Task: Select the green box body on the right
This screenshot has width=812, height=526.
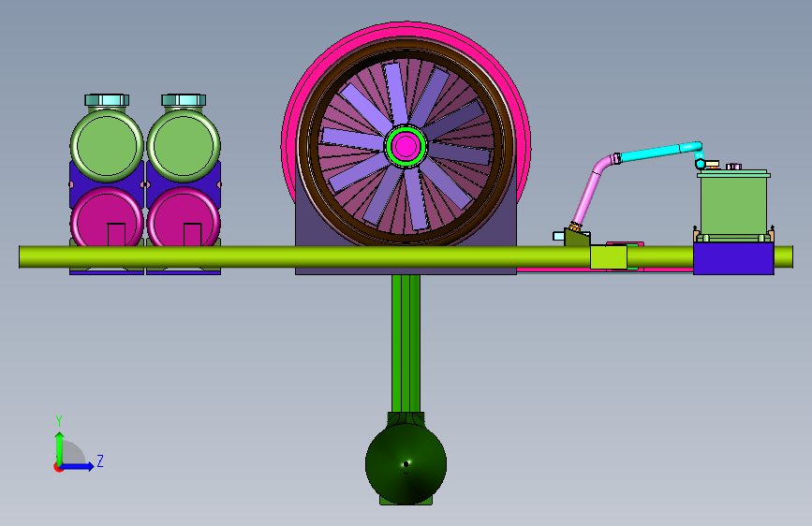Action: tap(733, 206)
